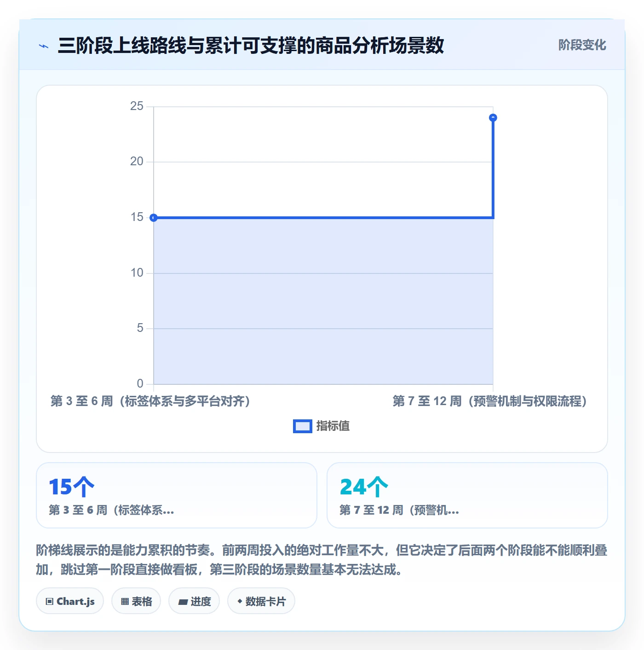This screenshot has height=650, width=644.
Task: Click the grid icon in 表格 tag
Action: [125, 602]
